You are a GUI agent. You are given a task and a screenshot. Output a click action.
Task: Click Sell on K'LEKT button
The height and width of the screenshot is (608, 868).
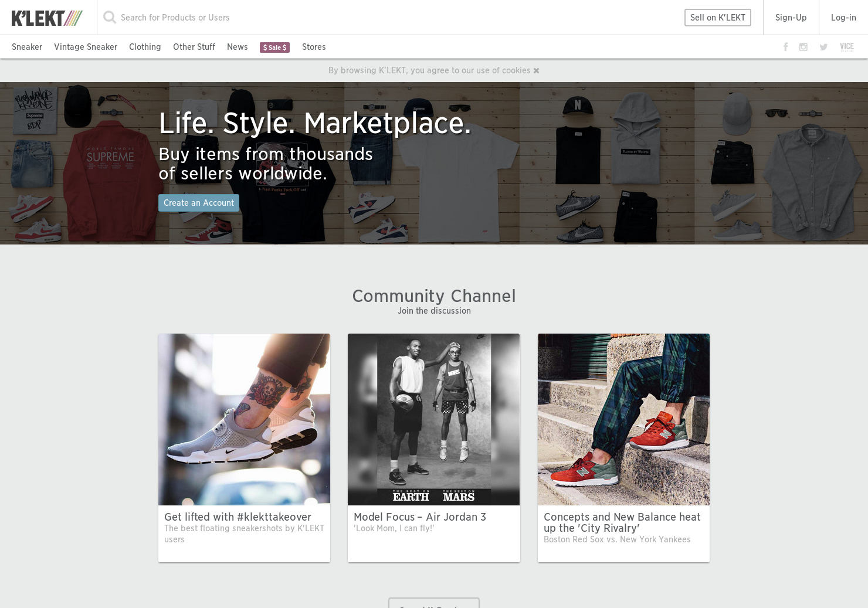(718, 18)
